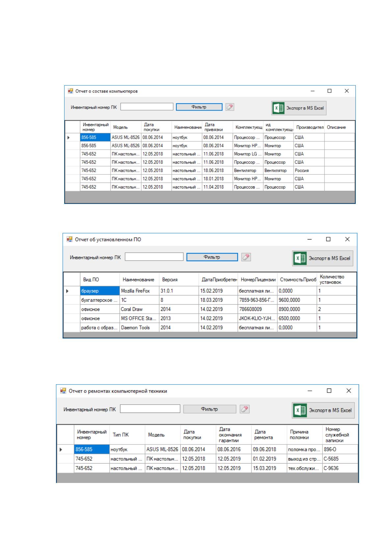Image resolution: width=392 pixels, height=554 pixels.
Task: Click eraser icon in installed software report
Action: point(246,257)
